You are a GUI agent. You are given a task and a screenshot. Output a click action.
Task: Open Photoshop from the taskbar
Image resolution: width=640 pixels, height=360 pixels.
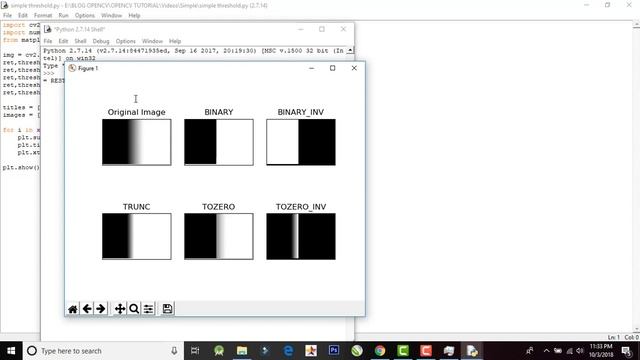coord(334,351)
